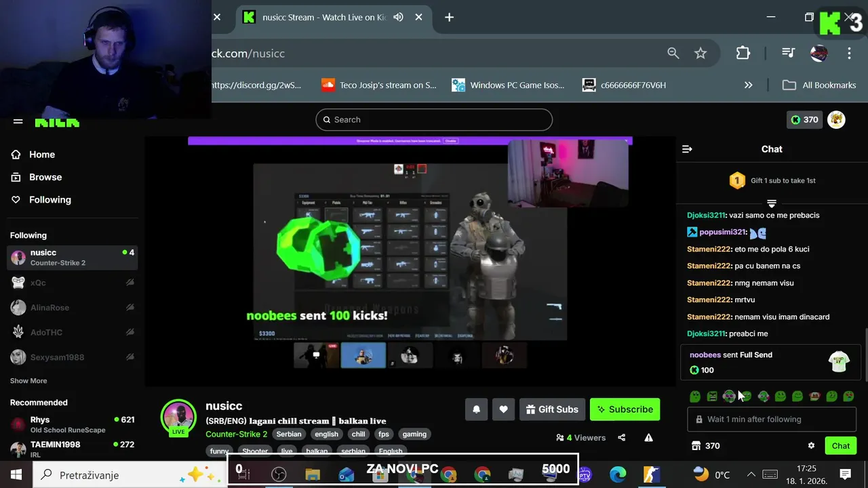The height and width of the screenshot is (488, 868).
Task: Open the 4 Viewers list
Action: click(x=580, y=438)
